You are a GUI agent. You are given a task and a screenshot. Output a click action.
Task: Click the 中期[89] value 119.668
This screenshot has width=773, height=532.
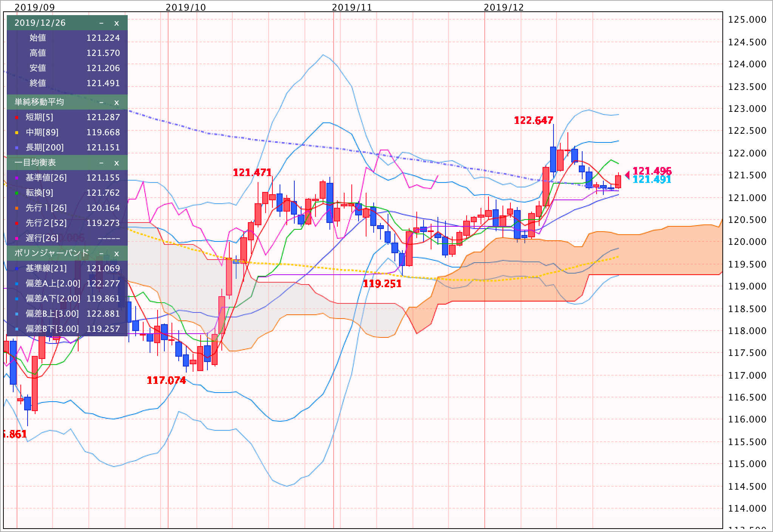pyautogui.click(x=103, y=132)
